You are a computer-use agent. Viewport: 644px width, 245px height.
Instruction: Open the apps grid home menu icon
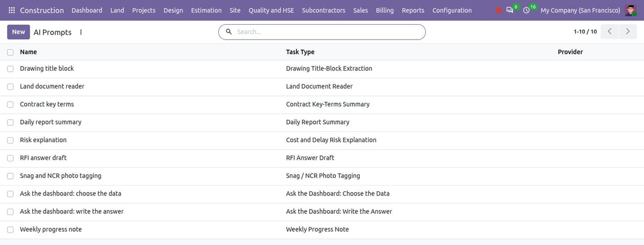coord(12,10)
